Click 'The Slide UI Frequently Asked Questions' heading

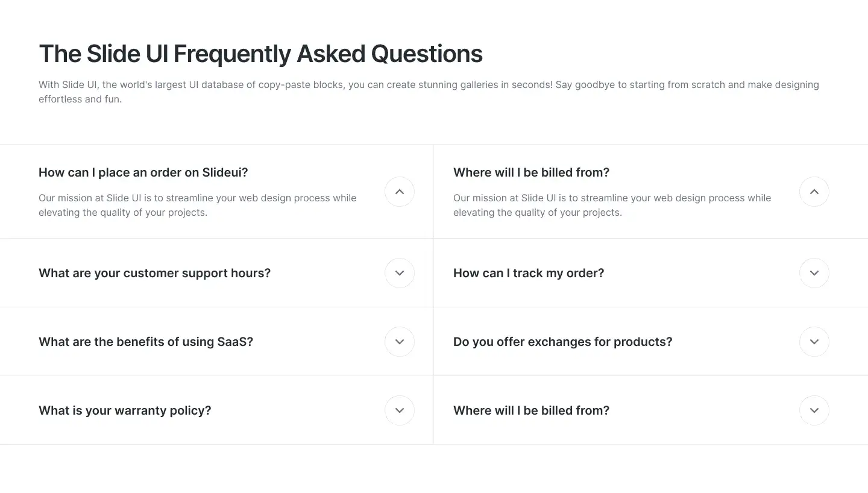point(260,54)
